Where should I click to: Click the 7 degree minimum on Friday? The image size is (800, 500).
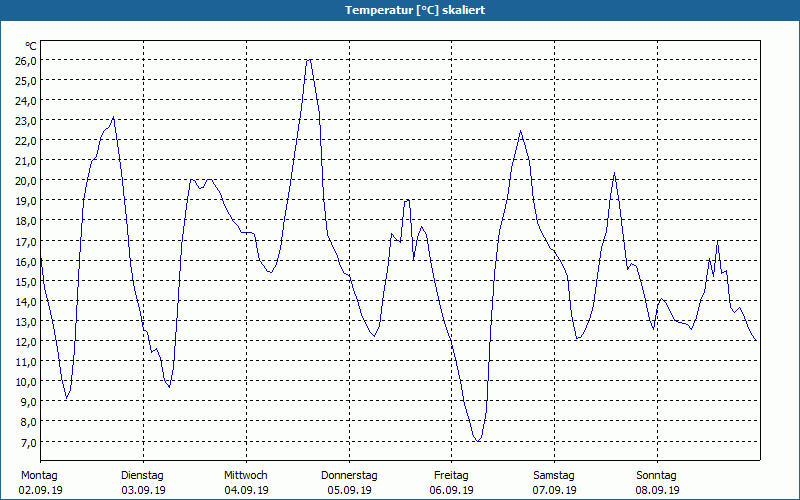click(478, 441)
